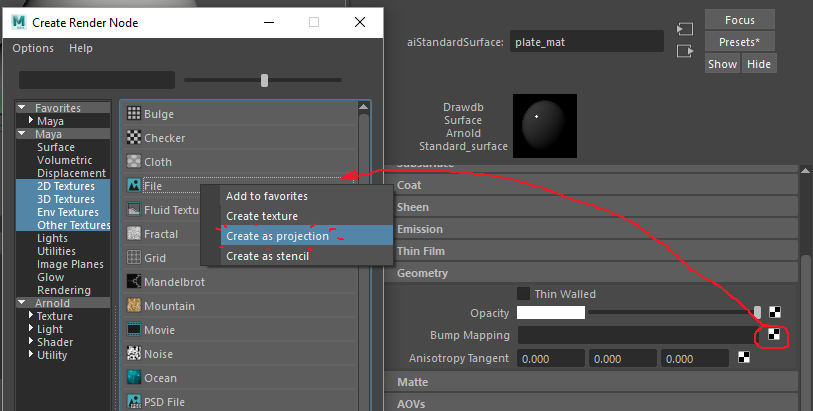Click the Presets button
This screenshot has width=813, height=411.
pos(740,42)
